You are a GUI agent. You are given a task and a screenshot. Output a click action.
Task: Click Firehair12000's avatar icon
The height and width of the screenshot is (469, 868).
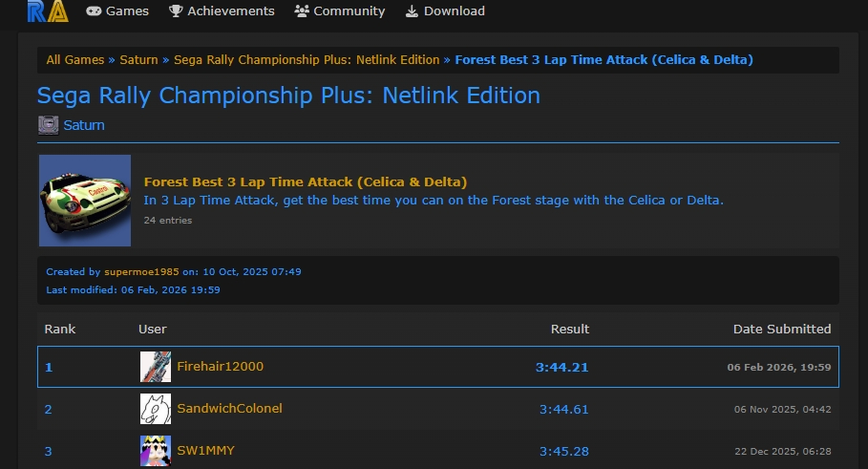(156, 367)
